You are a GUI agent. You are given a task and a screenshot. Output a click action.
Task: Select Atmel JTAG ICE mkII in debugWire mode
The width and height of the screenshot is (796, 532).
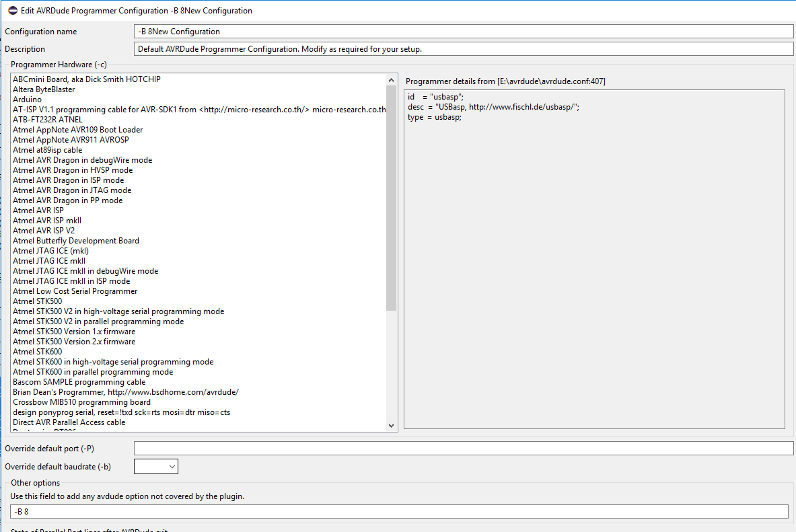pyautogui.click(x=85, y=271)
